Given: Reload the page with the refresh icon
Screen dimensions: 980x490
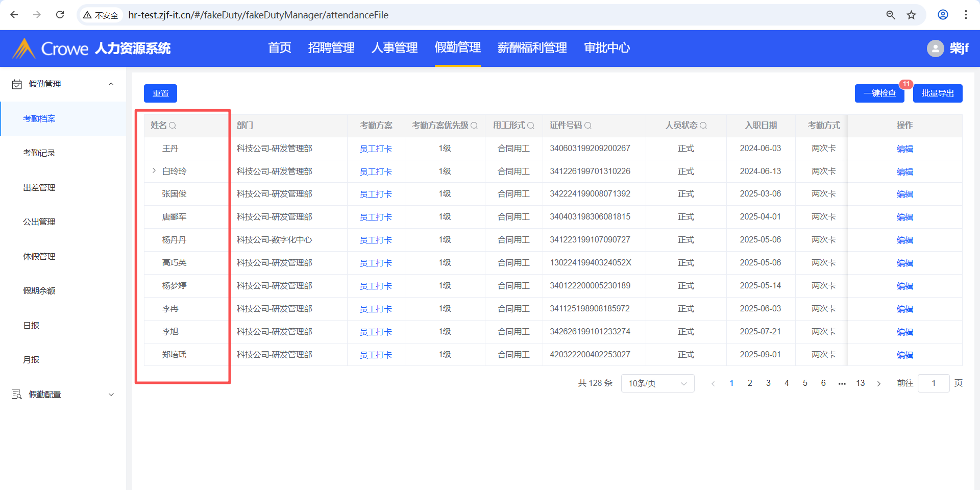Looking at the screenshot, I should coord(60,15).
